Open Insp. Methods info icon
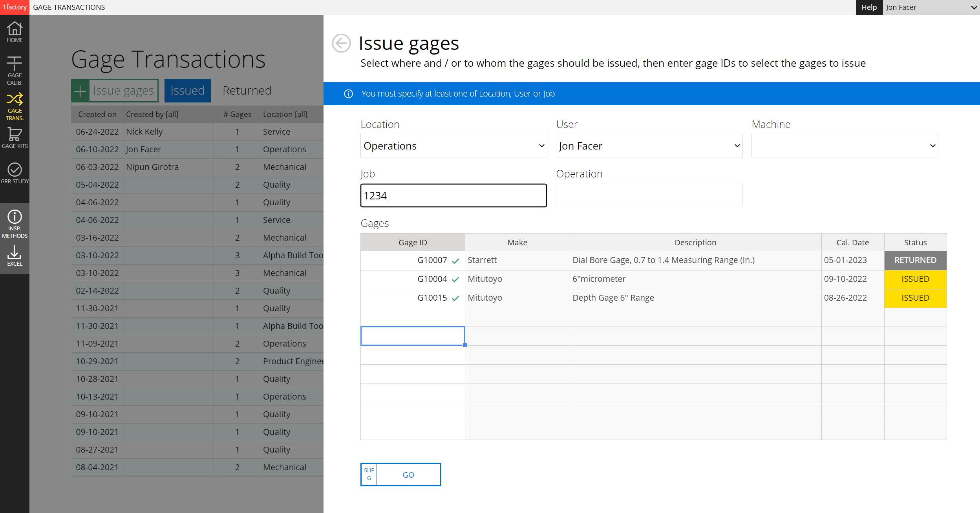 [15, 224]
